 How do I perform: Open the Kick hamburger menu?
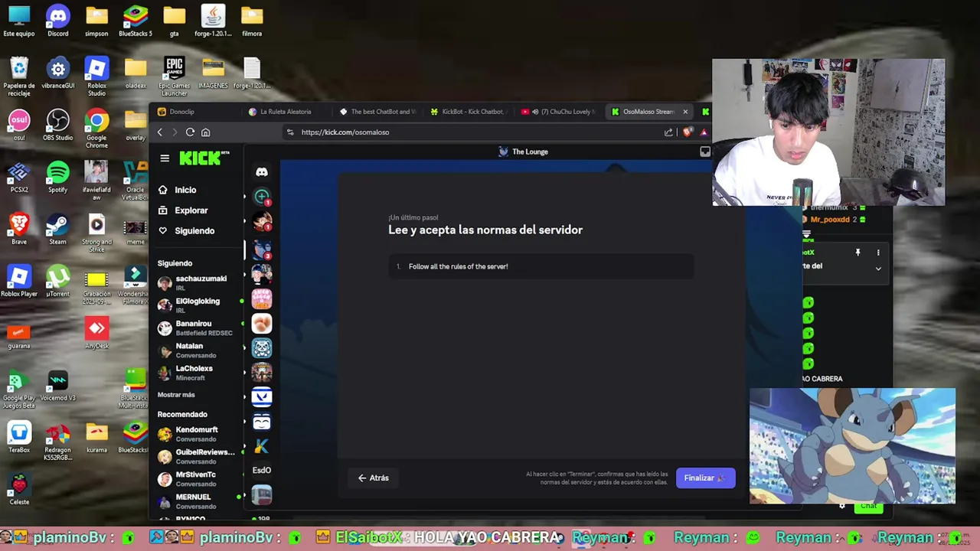tap(165, 158)
